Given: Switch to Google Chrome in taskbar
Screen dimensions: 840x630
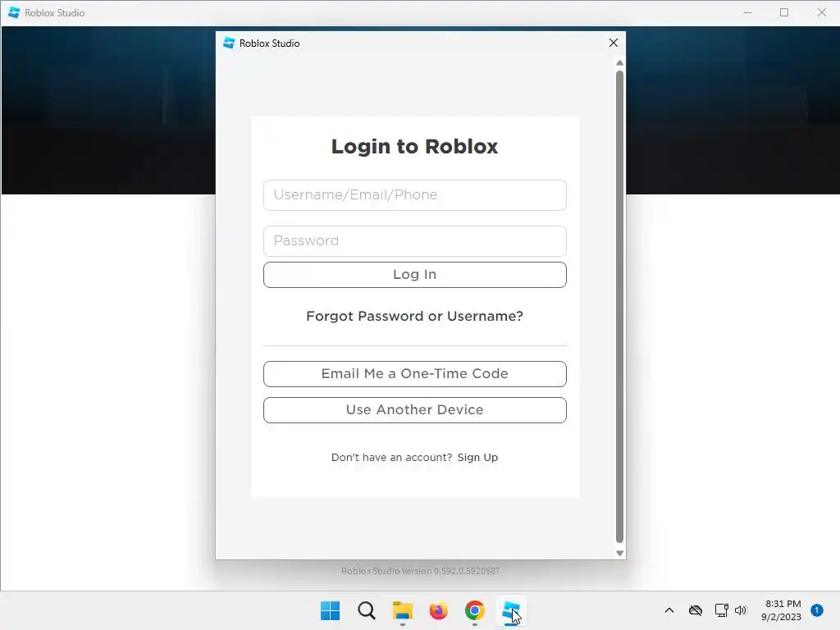Looking at the screenshot, I should [475, 610].
